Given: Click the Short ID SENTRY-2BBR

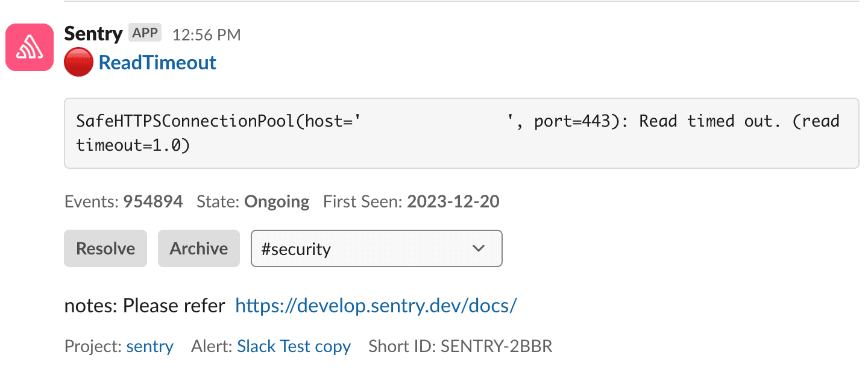Looking at the screenshot, I should [x=497, y=346].
